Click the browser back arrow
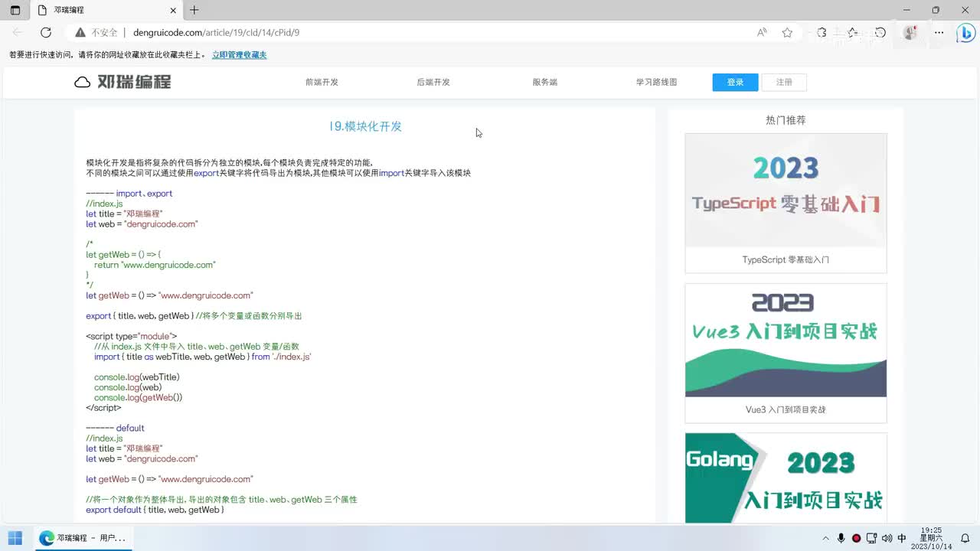Screen dimensions: 980x551 18,32
